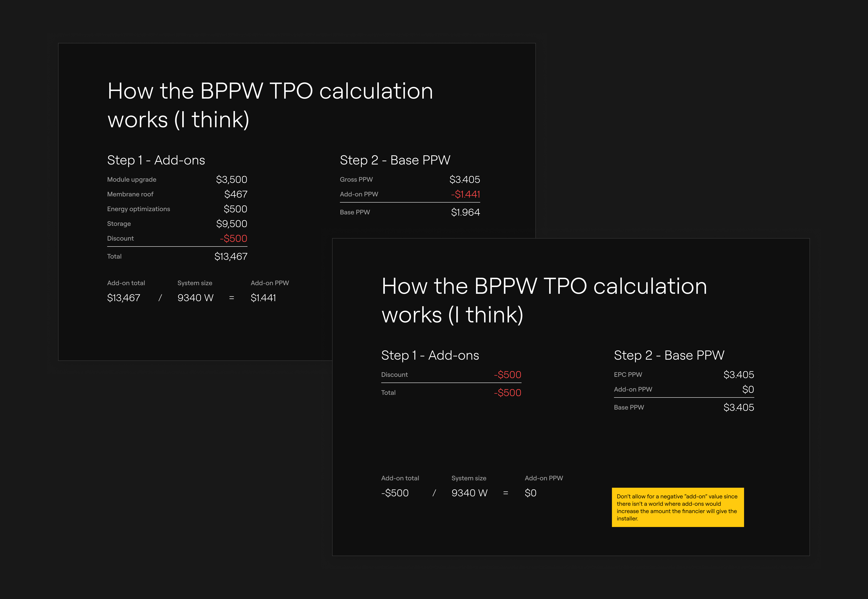
Task: Click $3.405 Gross PPW value
Action: pyautogui.click(x=465, y=180)
